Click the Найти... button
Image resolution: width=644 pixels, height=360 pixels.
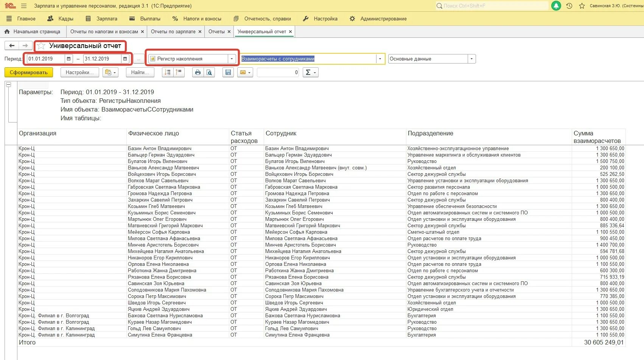(140, 72)
